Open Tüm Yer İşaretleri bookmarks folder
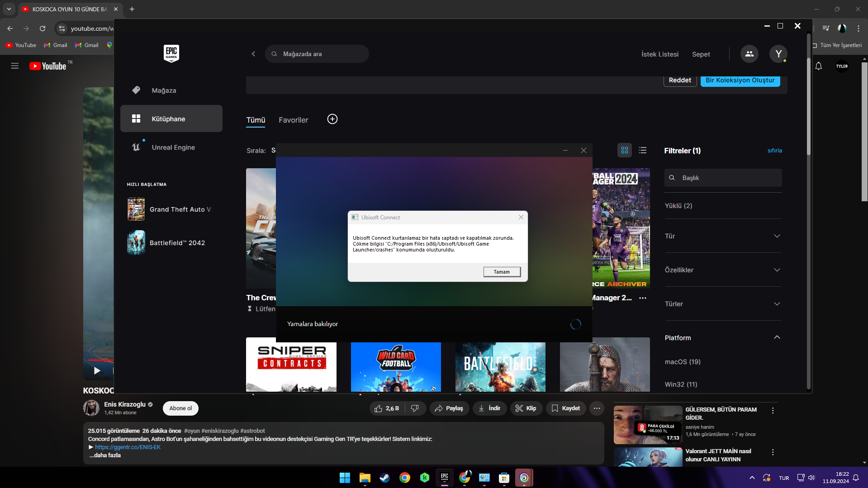The height and width of the screenshot is (488, 868). [x=837, y=45]
